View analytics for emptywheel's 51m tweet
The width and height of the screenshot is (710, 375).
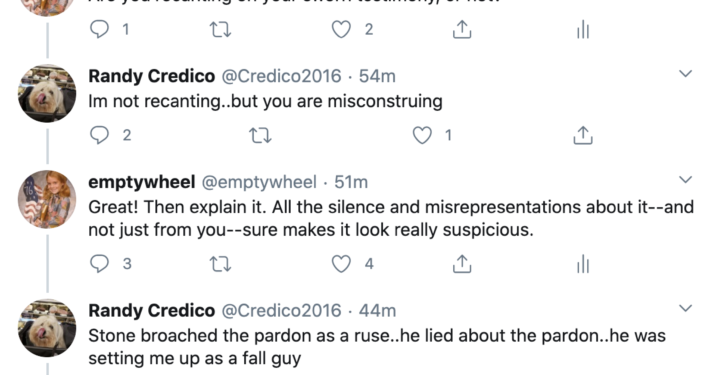point(583,264)
